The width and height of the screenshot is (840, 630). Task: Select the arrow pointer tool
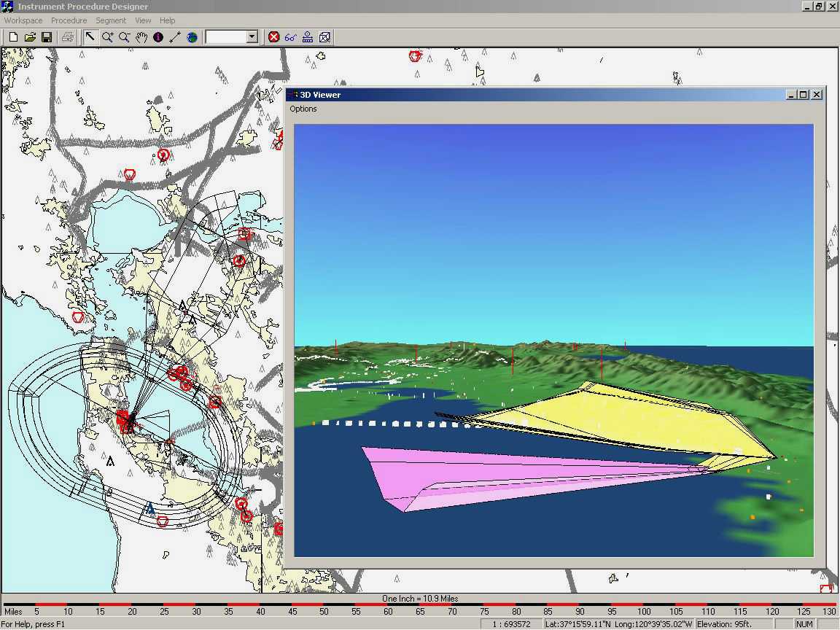click(90, 36)
